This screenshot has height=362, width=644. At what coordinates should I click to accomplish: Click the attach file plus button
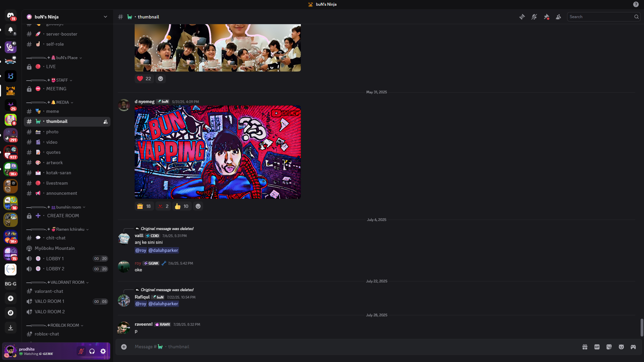124,347
